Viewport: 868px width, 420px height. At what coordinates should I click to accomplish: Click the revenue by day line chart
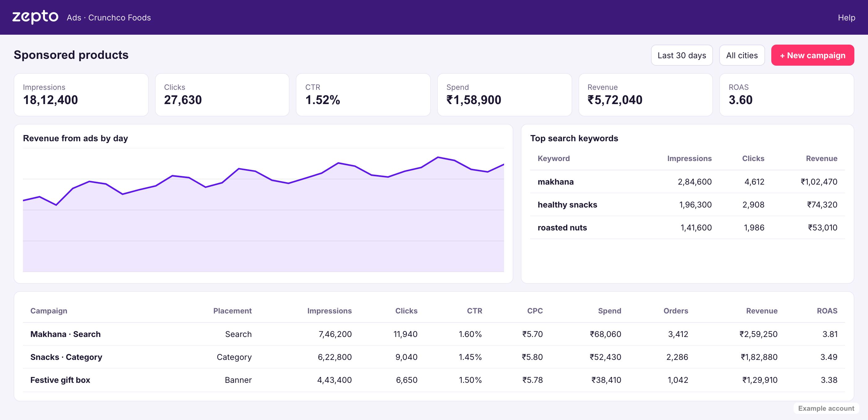263,210
